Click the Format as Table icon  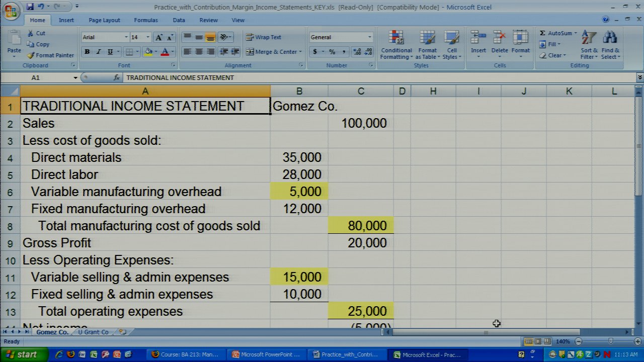(427, 45)
